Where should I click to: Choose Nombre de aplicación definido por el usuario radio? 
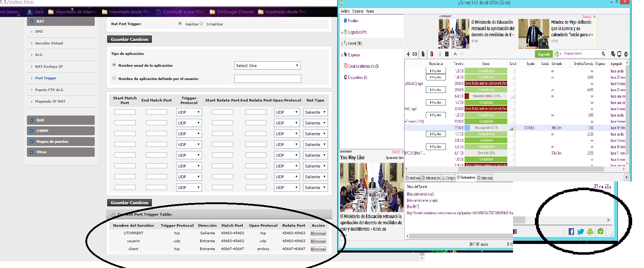[x=114, y=78]
